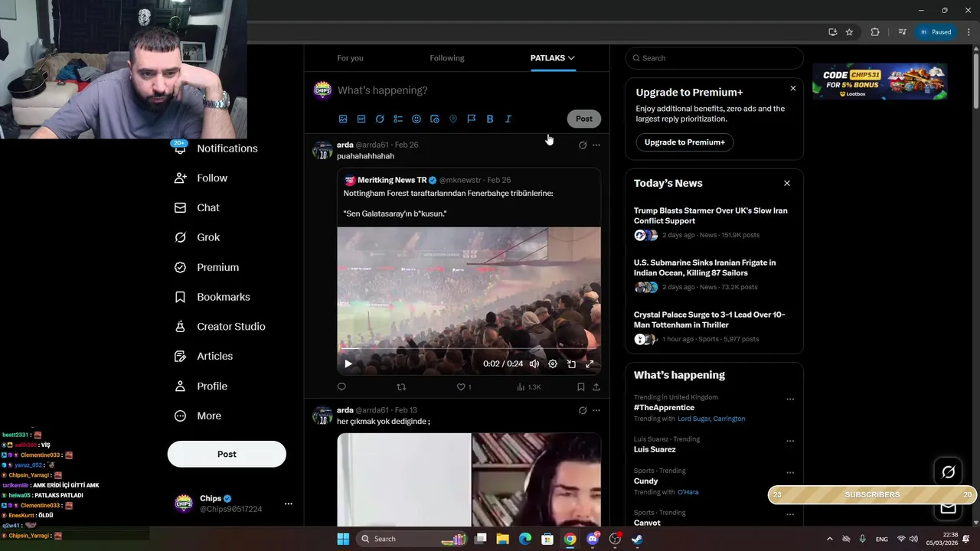Open Microsoft Edge from the taskbar

point(525,539)
